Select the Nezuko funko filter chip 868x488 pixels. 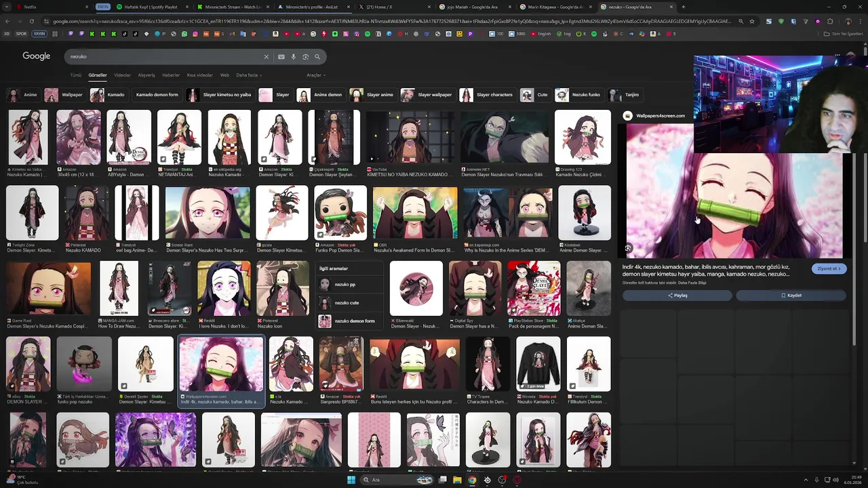tap(578, 95)
